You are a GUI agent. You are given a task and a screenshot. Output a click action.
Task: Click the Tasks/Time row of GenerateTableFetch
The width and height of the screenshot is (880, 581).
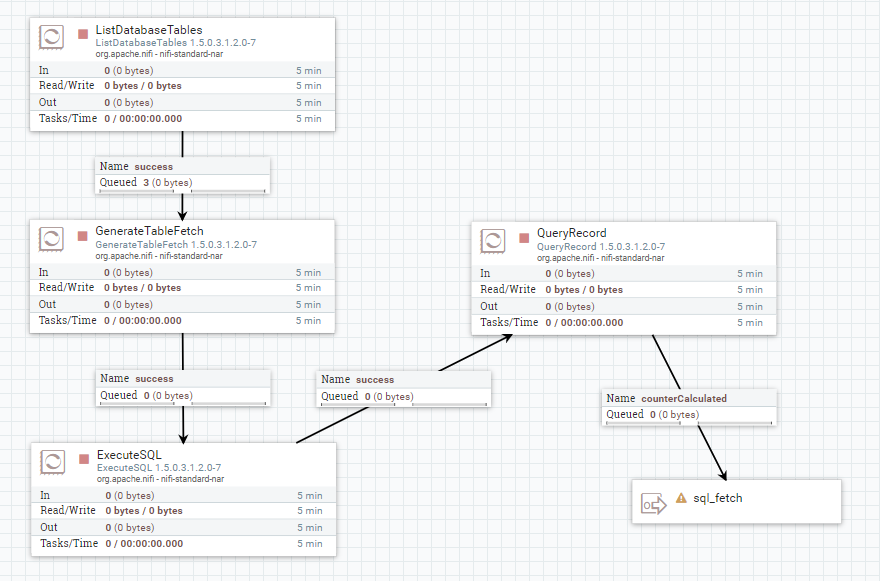[182, 321]
